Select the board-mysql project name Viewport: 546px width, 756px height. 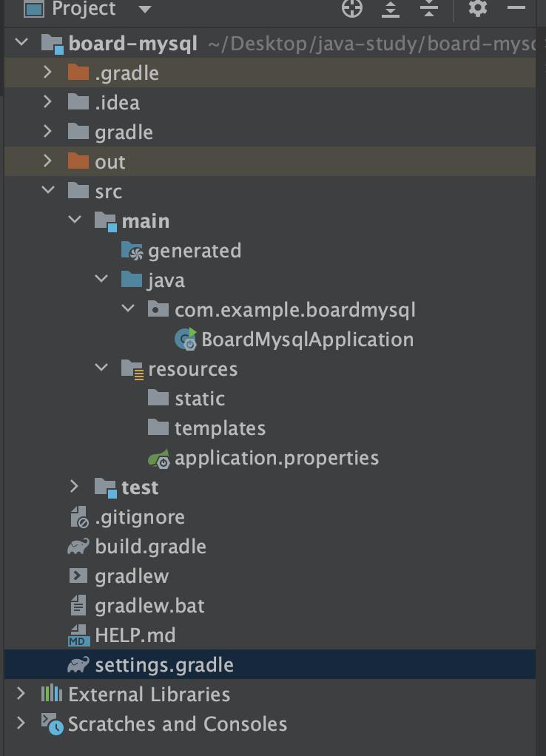(132, 44)
